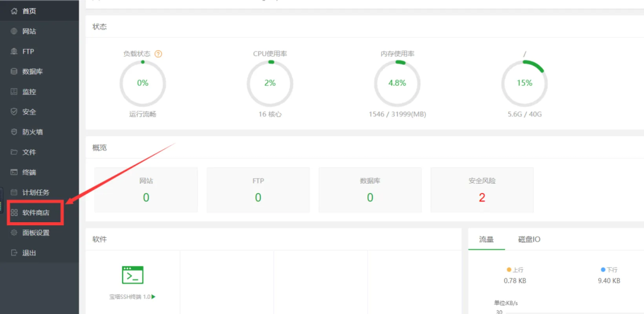The image size is (644, 314).
Task: Open the 宝塔SSH终端 software icon
Action: click(x=133, y=275)
